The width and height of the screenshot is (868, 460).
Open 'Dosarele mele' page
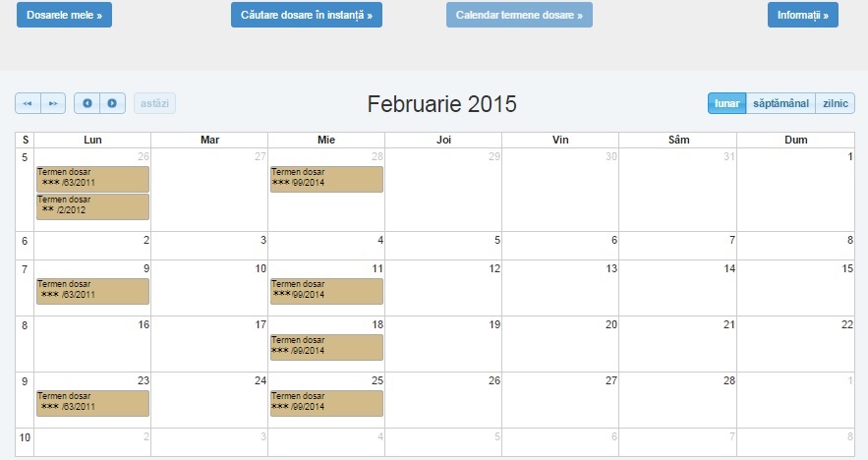point(64,16)
